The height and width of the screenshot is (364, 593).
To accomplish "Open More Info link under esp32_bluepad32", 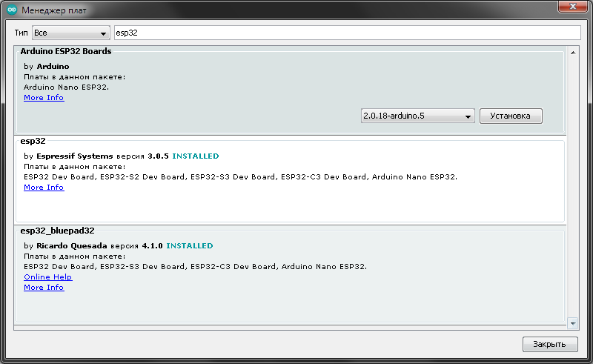I will 44,287.
